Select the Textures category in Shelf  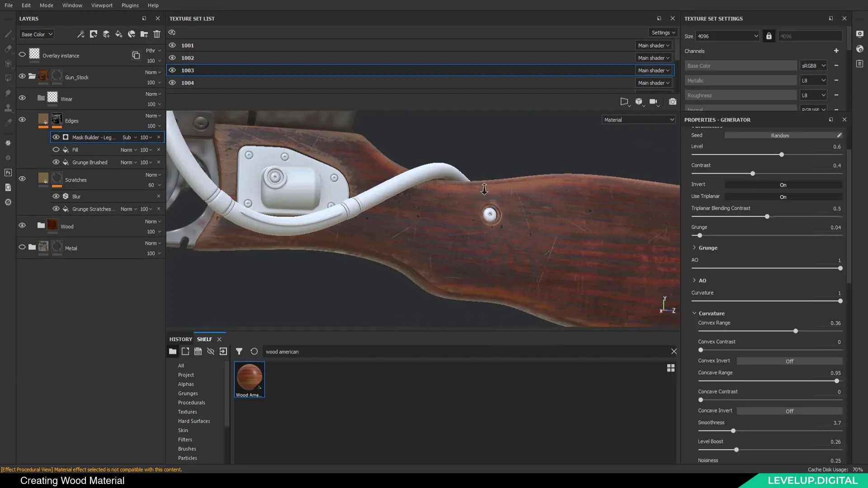click(x=187, y=412)
